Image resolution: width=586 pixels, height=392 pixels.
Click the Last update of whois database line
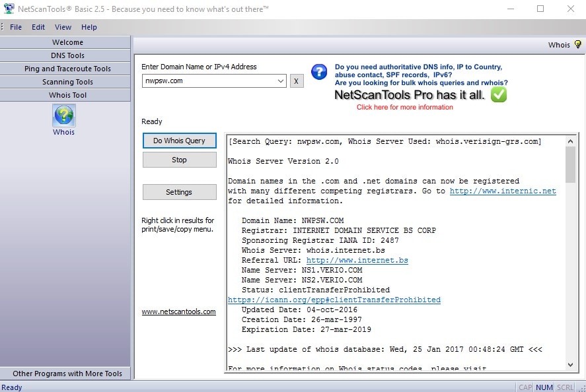tap(385, 350)
